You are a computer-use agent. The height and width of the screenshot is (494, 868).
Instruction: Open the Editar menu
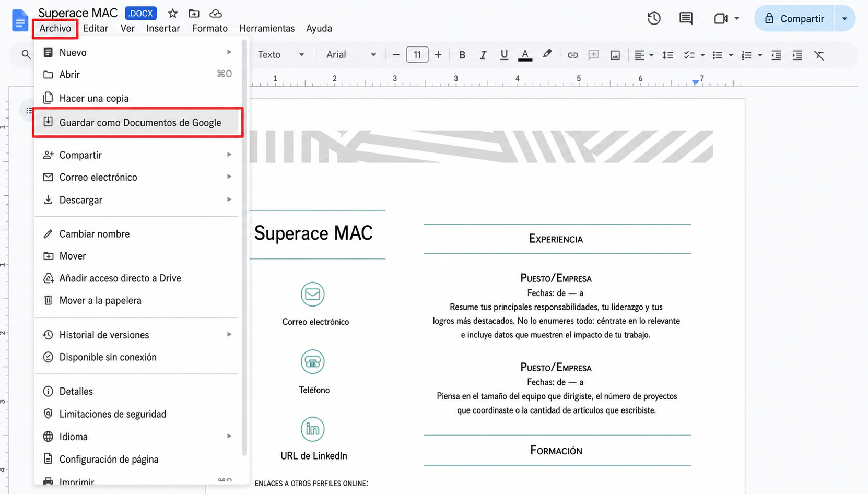tap(96, 28)
